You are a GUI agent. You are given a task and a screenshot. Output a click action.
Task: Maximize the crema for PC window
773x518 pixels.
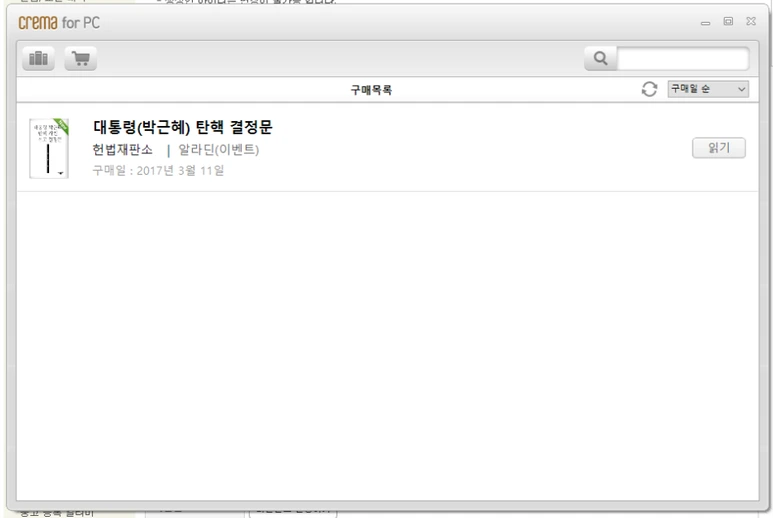coord(728,21)
